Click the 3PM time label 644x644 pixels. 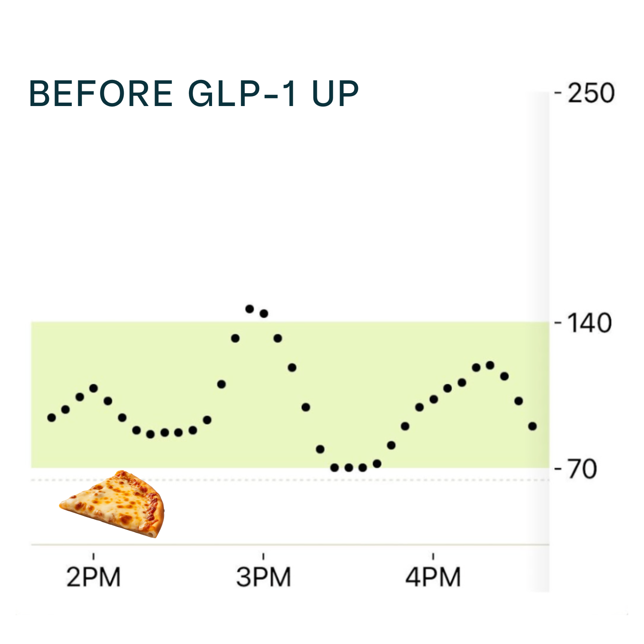264,577
